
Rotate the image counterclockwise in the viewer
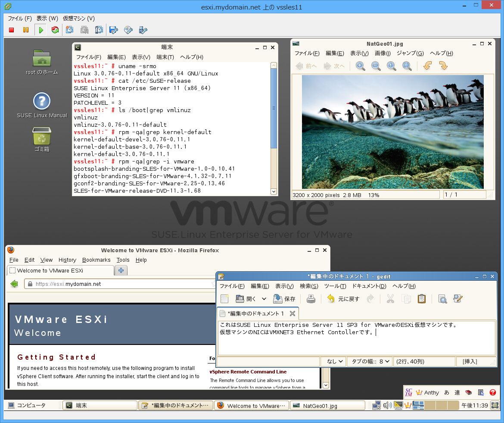coord(427,66)
